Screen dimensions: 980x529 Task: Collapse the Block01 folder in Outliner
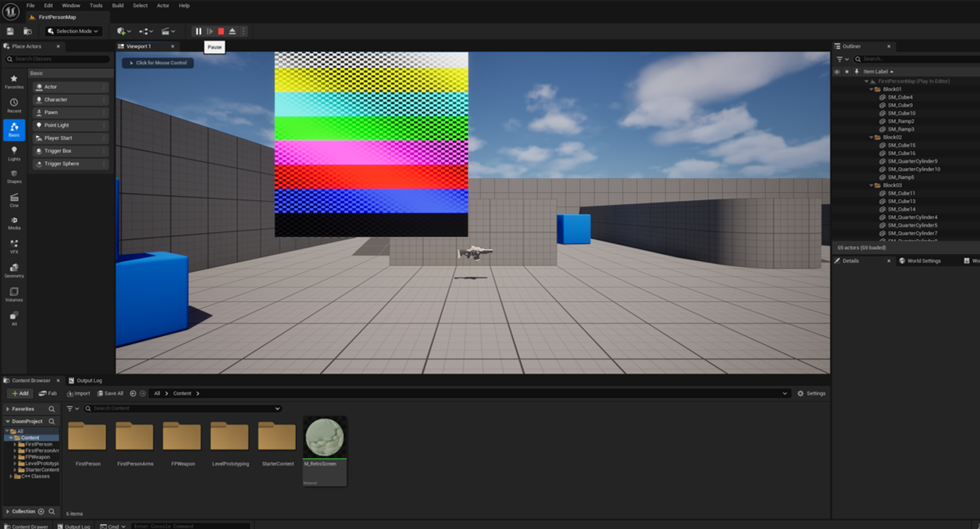[871, 89]
